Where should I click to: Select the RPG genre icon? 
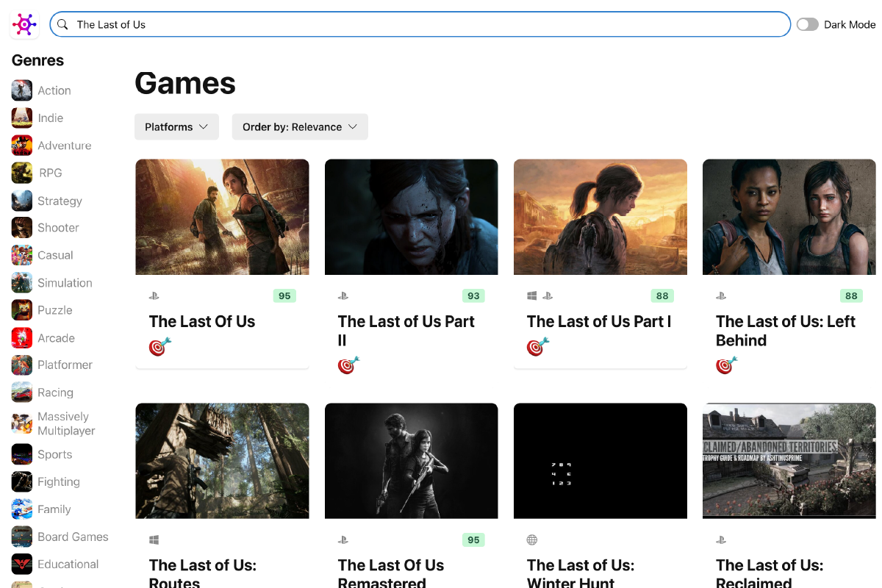point(22,173)
